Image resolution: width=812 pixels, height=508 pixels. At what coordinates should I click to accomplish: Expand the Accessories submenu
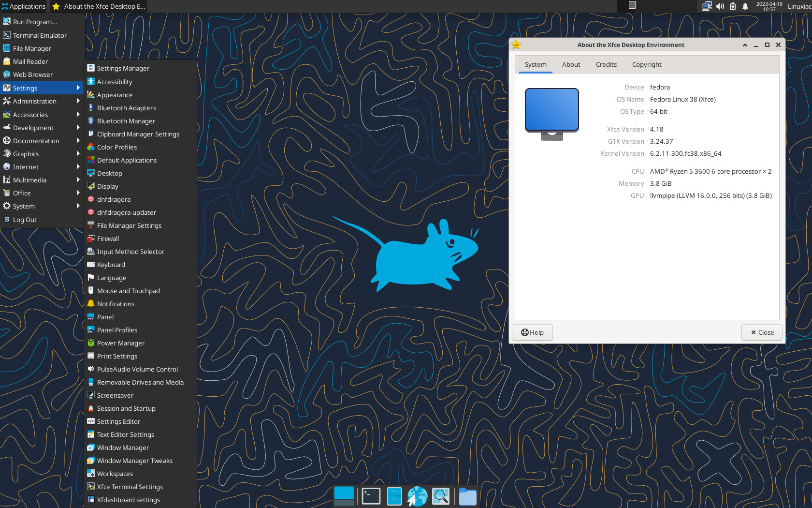42,115
